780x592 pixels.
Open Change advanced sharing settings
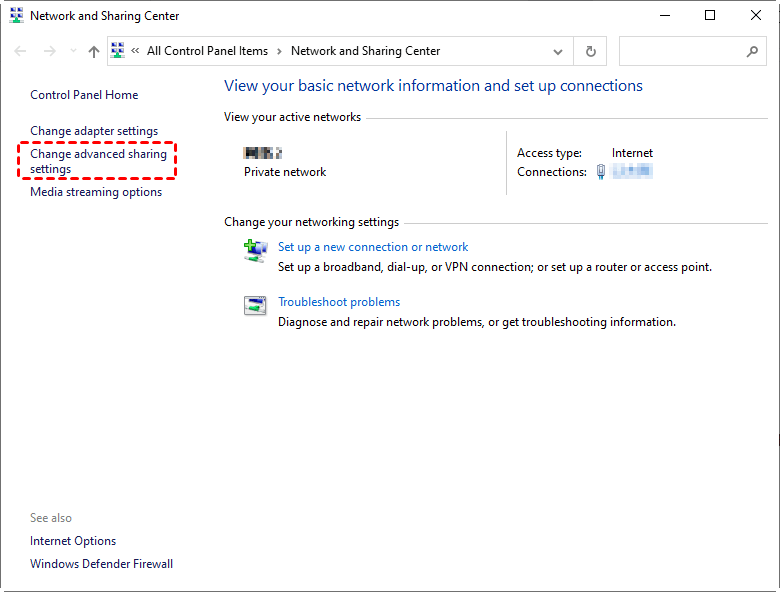point(98,162)
